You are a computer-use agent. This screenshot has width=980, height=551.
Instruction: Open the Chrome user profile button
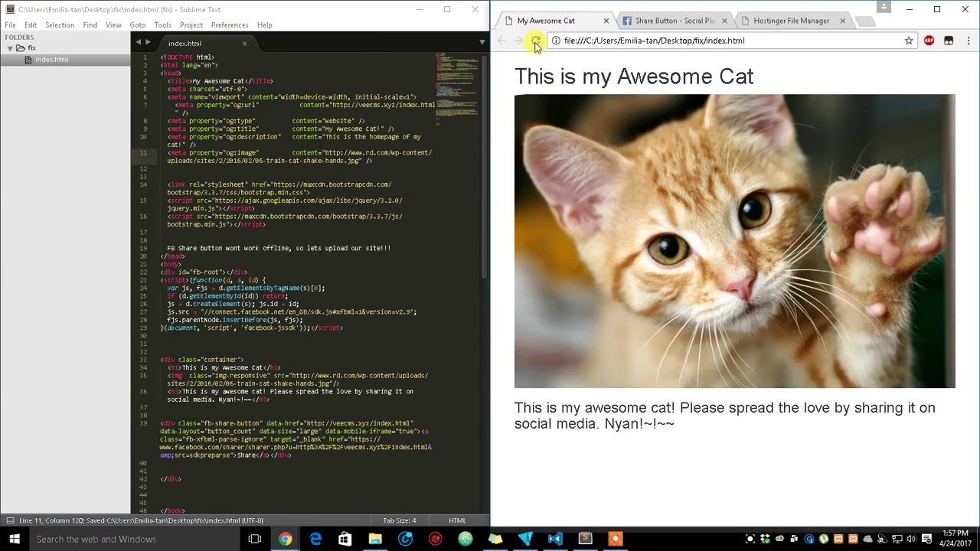tap(884, 7)
